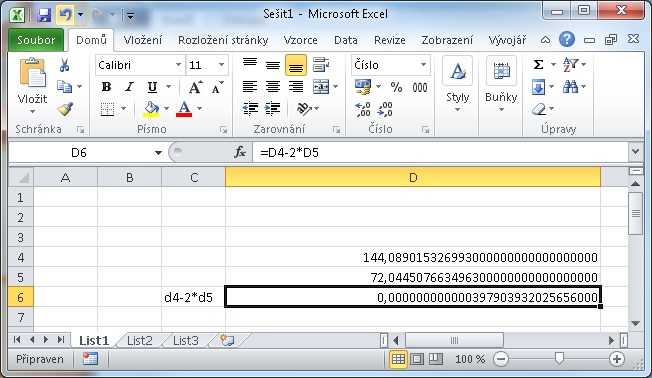Open the Písmo dialog launcher
This screenshot has width=652, height=378.
click(x=223, y=130)
